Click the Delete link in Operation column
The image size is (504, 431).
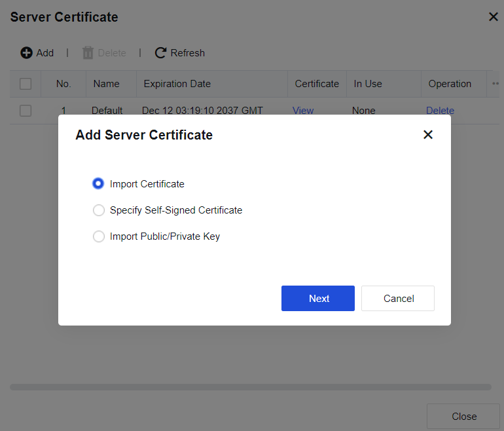(x=440, y=111)
